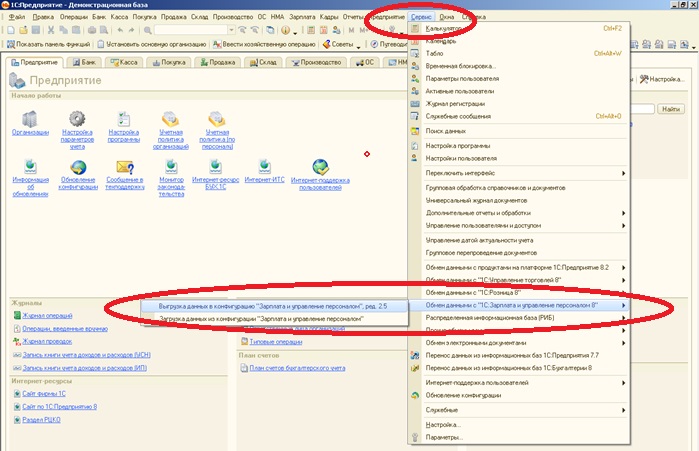Select Параметры... at bottom of Сервис menu
Screen dimensions: 699x451
[519, 437]
